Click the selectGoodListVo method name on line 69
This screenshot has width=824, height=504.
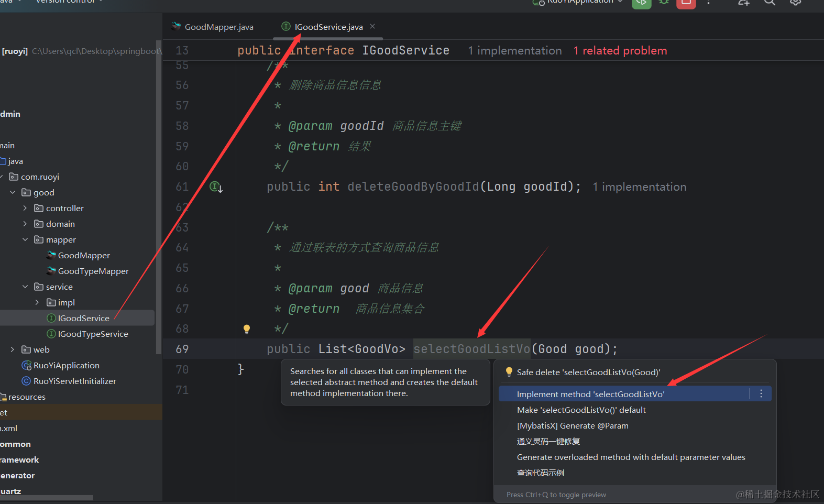click(x=472, y=349)
